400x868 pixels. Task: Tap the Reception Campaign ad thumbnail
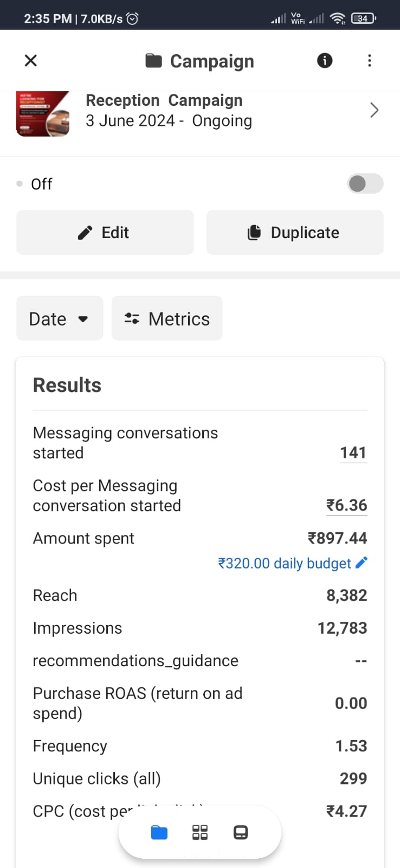[43, 113]
